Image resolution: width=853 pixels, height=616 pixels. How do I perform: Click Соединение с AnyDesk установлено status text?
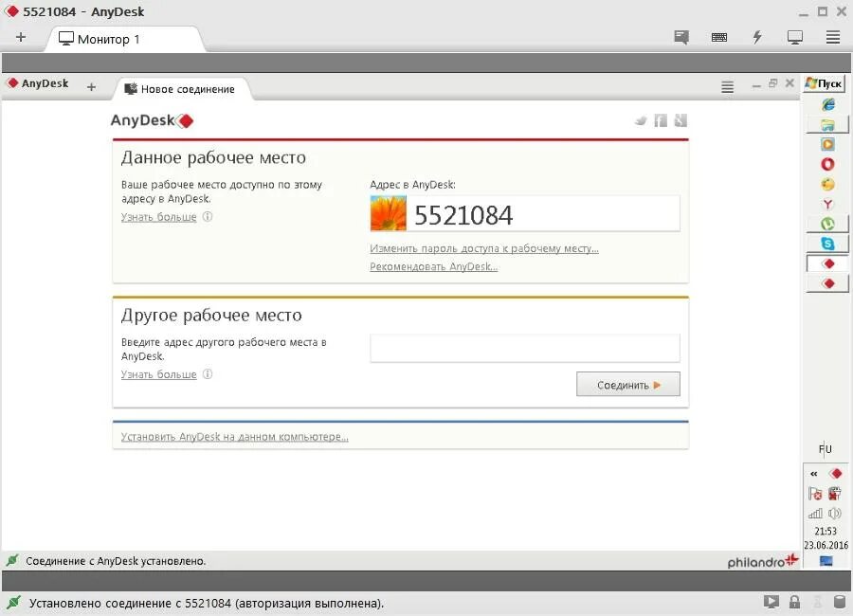[116, 561]
